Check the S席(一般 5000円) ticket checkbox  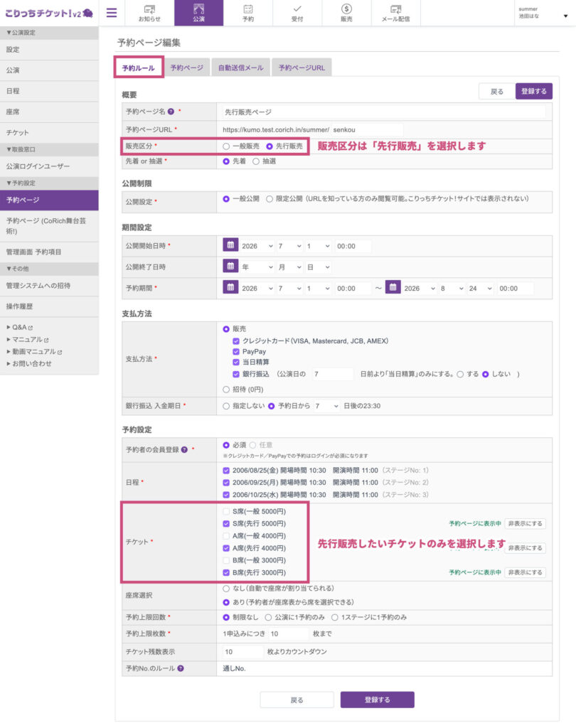pyautogui.click(x=226, y=512)
